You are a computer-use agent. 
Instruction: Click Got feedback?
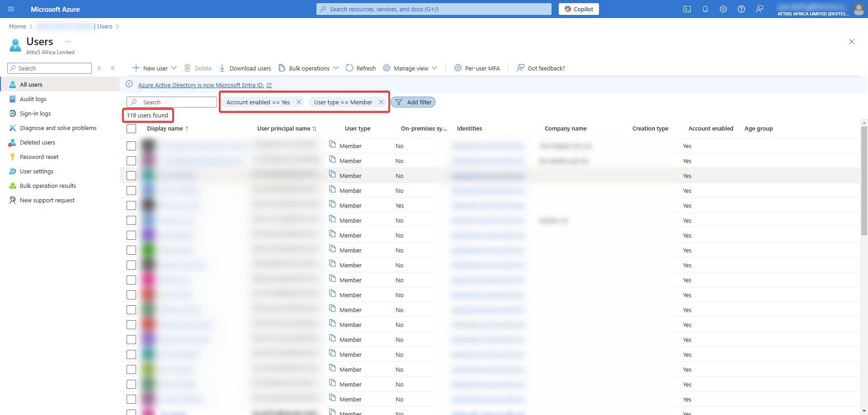point(541,68)
